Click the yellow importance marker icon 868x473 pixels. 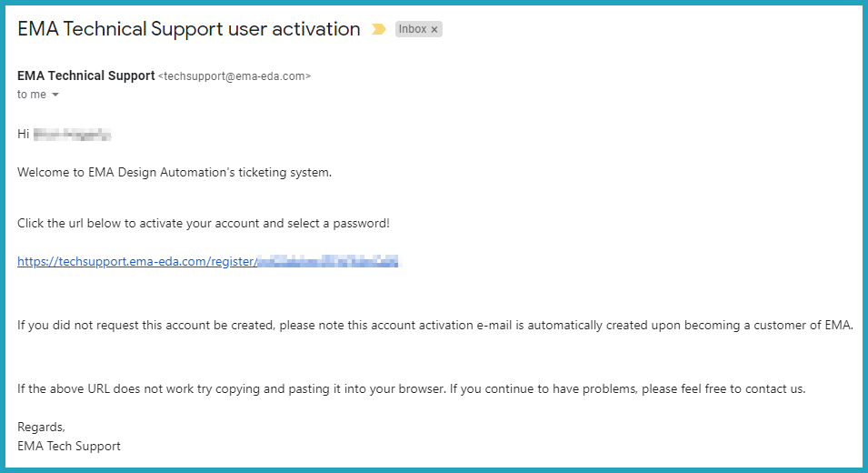pyautogui.click(x=379, y=29)
